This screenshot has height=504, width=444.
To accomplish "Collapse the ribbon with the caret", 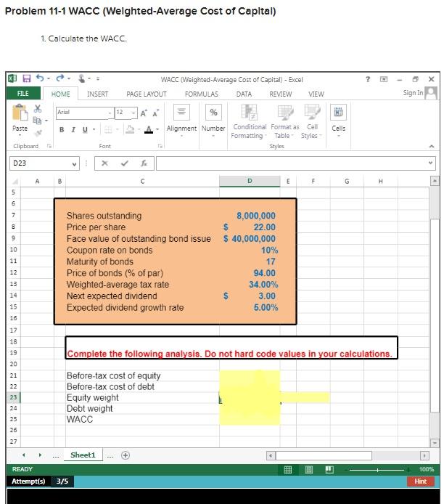I will [432, 146].
